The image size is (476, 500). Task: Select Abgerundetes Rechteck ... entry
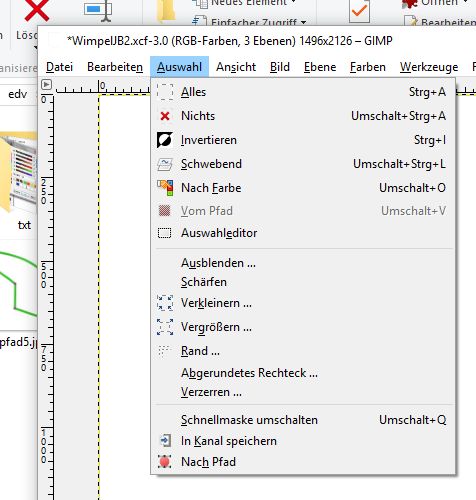(303, 373)
